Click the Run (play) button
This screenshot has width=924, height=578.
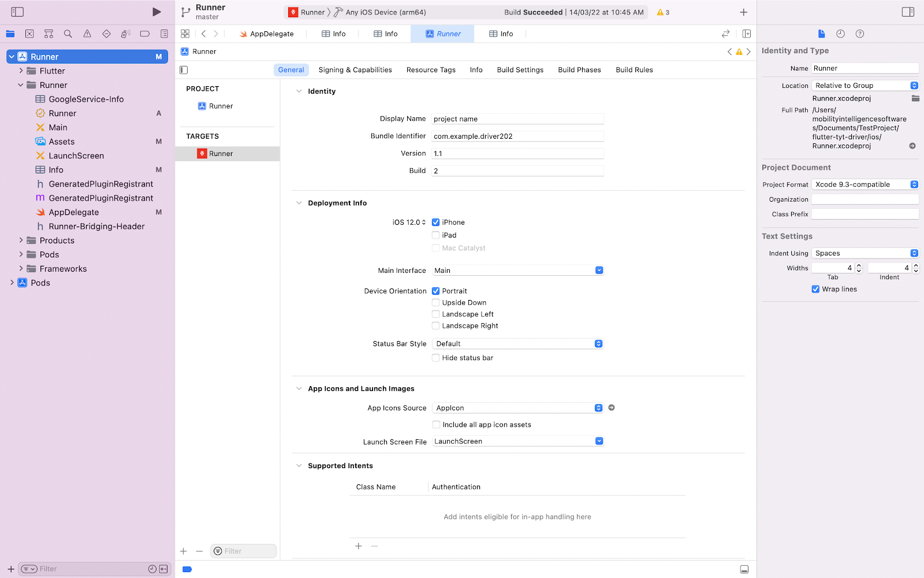click(x=157, y=12)
